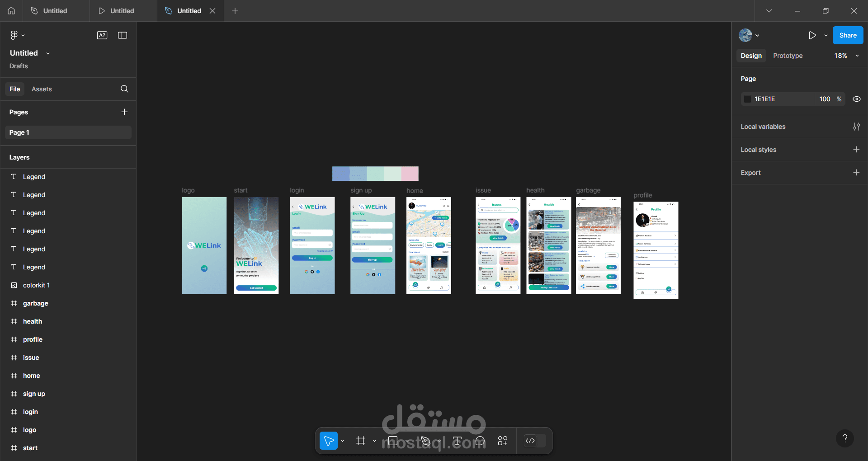Select the garbage frame in the layers list

pyautogui.click(x=35, y=303)
